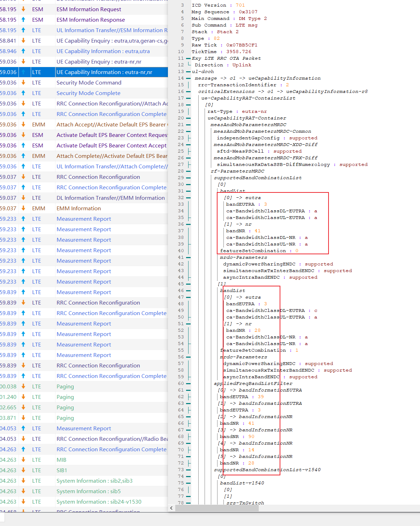The height and width of the screenshot is (526, 420).
Task: Click the appliedFreqBandListFilter tree entry
Action: [x=253, y=383]
